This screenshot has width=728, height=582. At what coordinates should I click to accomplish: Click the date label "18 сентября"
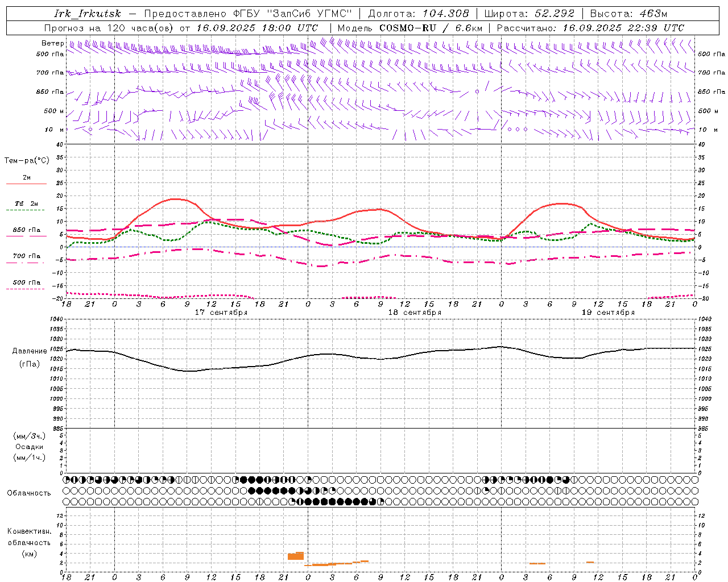click(x=415, y=313)
